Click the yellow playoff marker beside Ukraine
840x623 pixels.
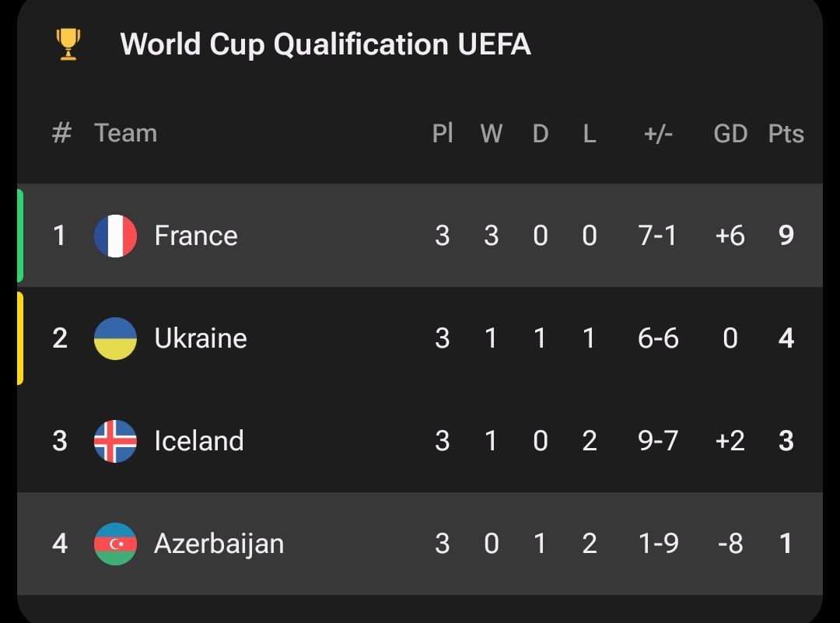click(20, 338)
